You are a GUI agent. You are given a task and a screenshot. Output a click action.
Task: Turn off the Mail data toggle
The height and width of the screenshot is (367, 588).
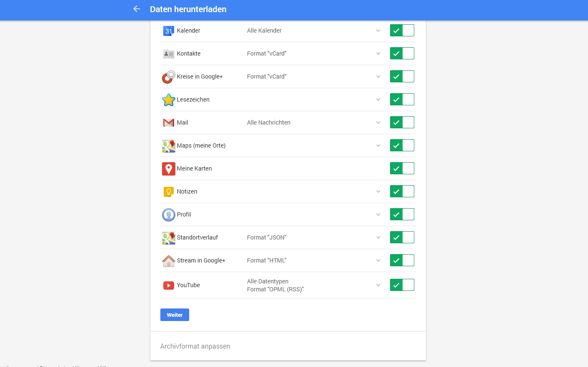tap(402, 122)
